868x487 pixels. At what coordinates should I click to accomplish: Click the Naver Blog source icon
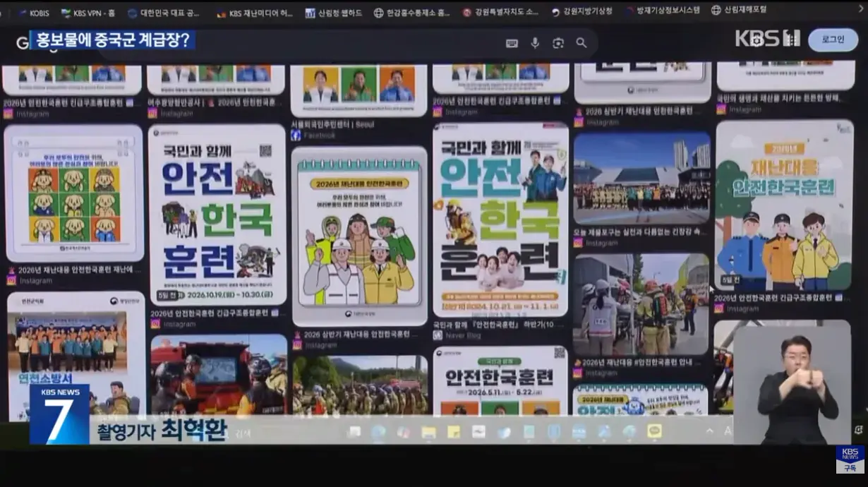(438, 335)
